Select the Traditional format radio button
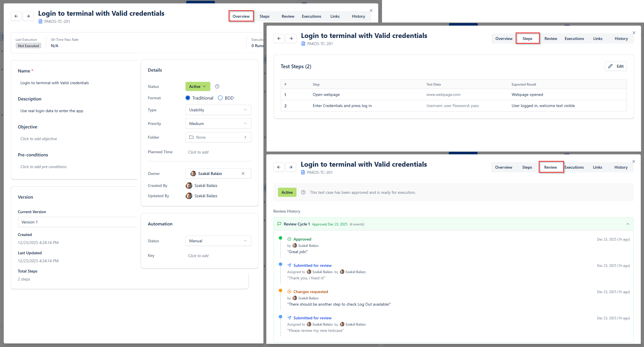Viewport: 644px width, 347px height. (x=188, y=98)
